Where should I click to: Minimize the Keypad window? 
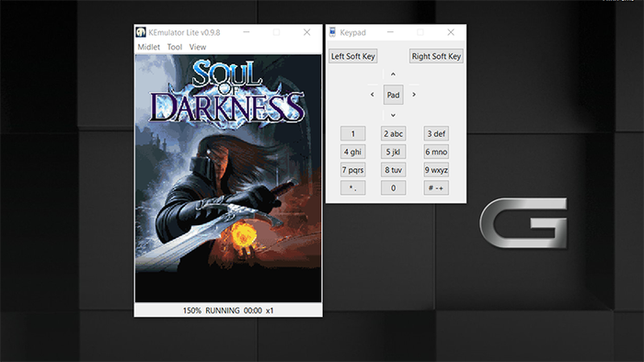pyautogui.click(x=390, y=32)
